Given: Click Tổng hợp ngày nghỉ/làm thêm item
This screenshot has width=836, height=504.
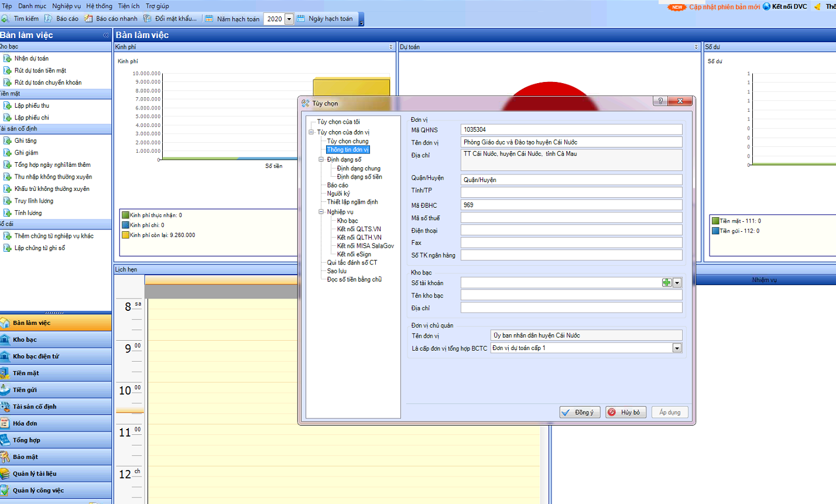Looking at the screenshot, I should point(53,165).
